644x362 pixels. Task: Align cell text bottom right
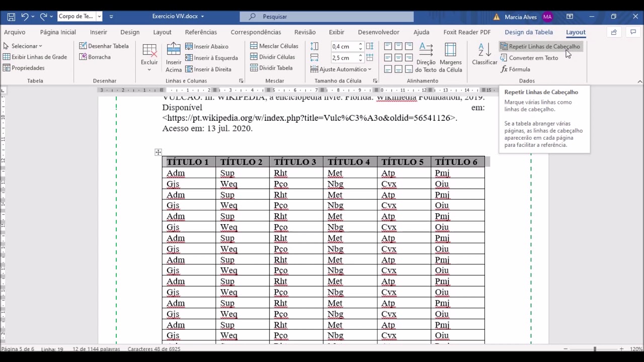(x=409, y=69)
